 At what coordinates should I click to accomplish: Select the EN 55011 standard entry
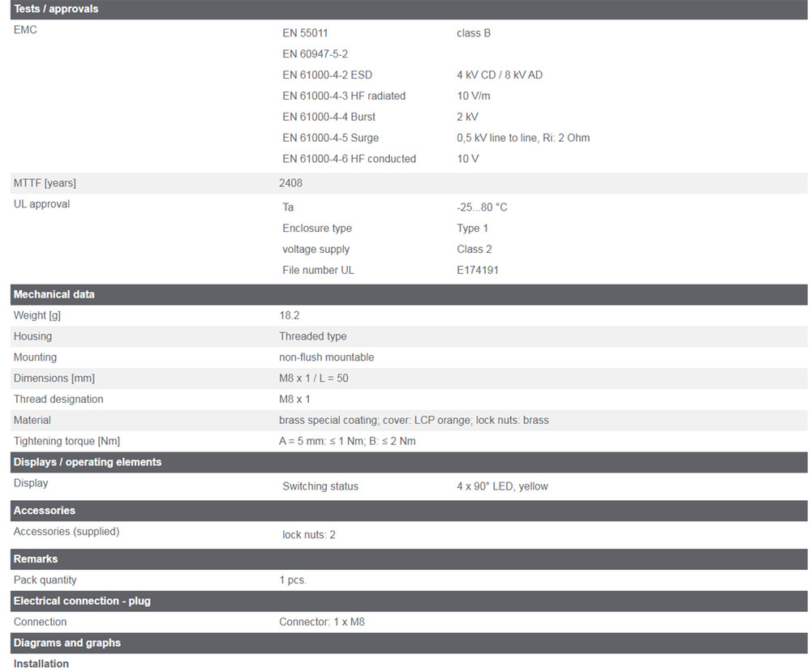tap(305, 33)
